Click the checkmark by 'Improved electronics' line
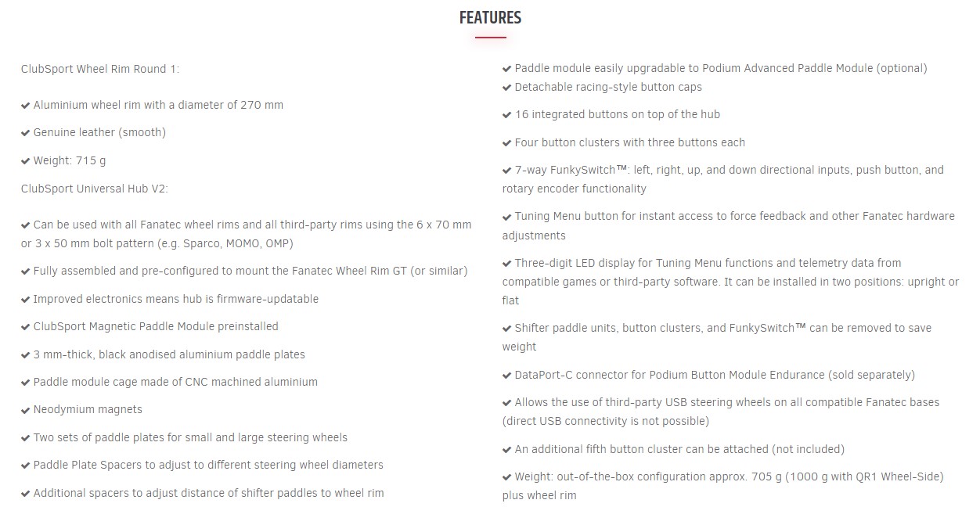Viewport: 980px width, 525px height. click(x=26, y=300)
